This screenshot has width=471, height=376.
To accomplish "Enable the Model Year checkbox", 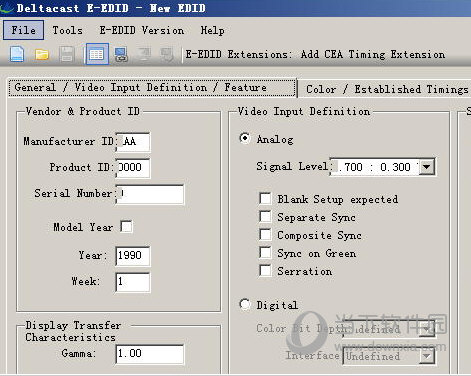I will 126,226.
